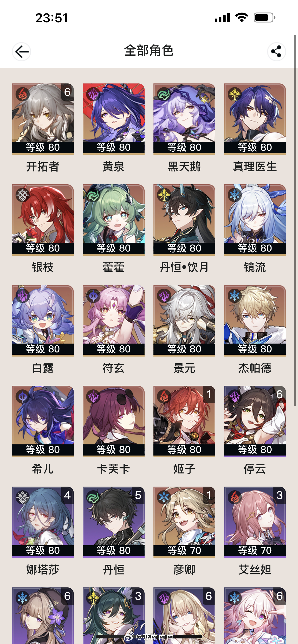Tap the wind element icon on 黑天鹅
The height and width of the screenshot is (644, 298).
[164, 94]
